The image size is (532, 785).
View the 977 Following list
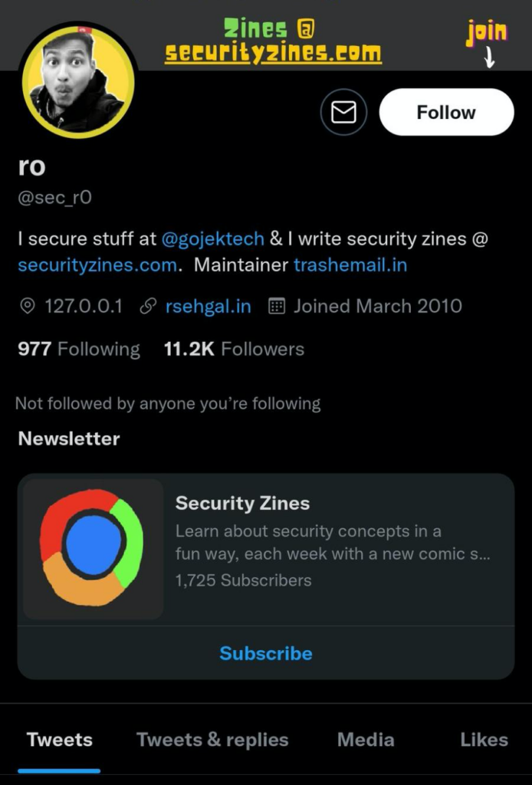click(79, 350)
